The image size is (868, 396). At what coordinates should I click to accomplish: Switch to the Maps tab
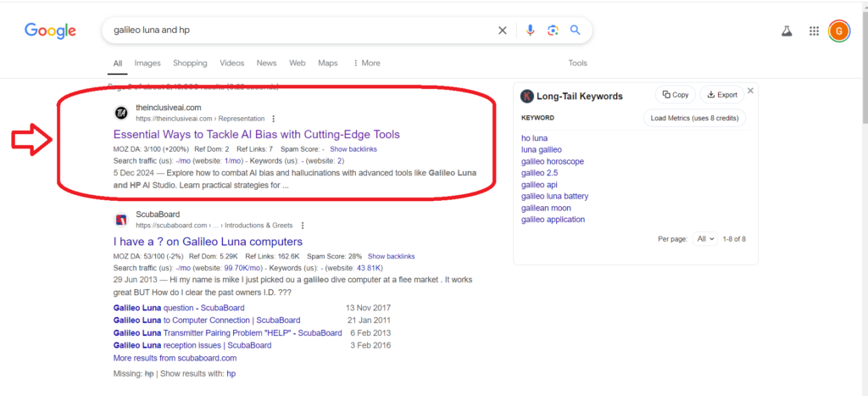tap(328, 63)
